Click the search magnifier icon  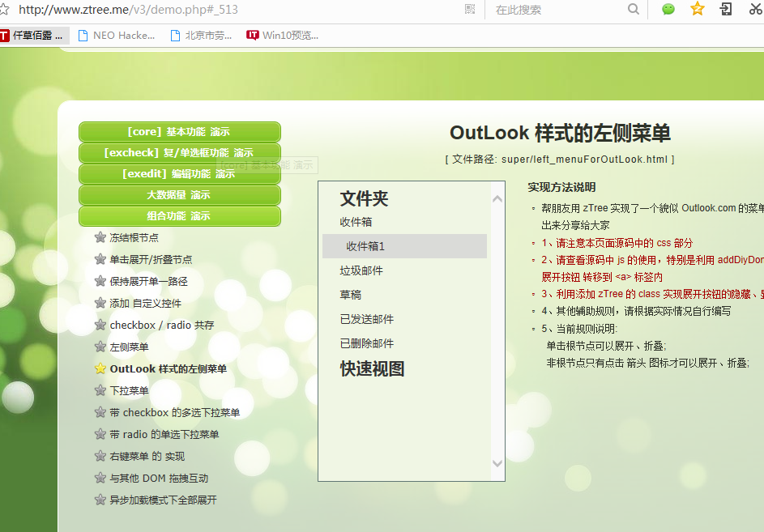coord(633,9)
